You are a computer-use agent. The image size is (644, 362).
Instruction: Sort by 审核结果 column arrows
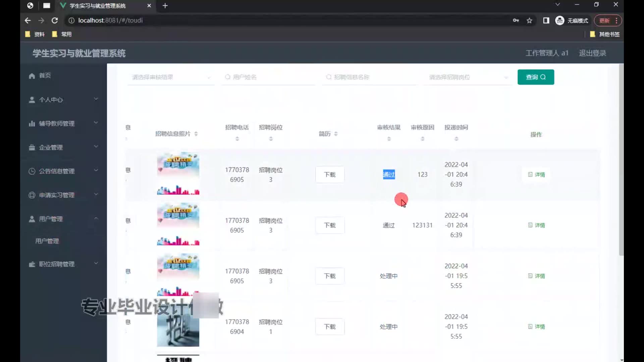tap(389, 138)
